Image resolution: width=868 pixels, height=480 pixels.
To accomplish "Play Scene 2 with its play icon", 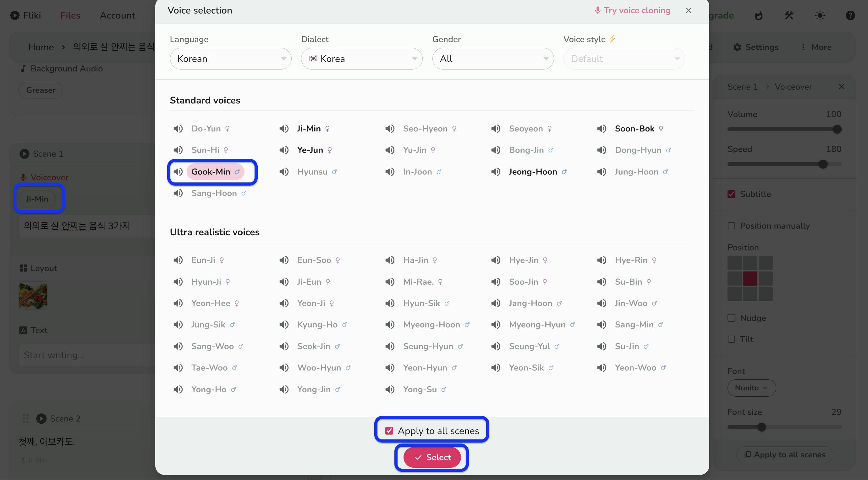I will [x=41, y=419].
